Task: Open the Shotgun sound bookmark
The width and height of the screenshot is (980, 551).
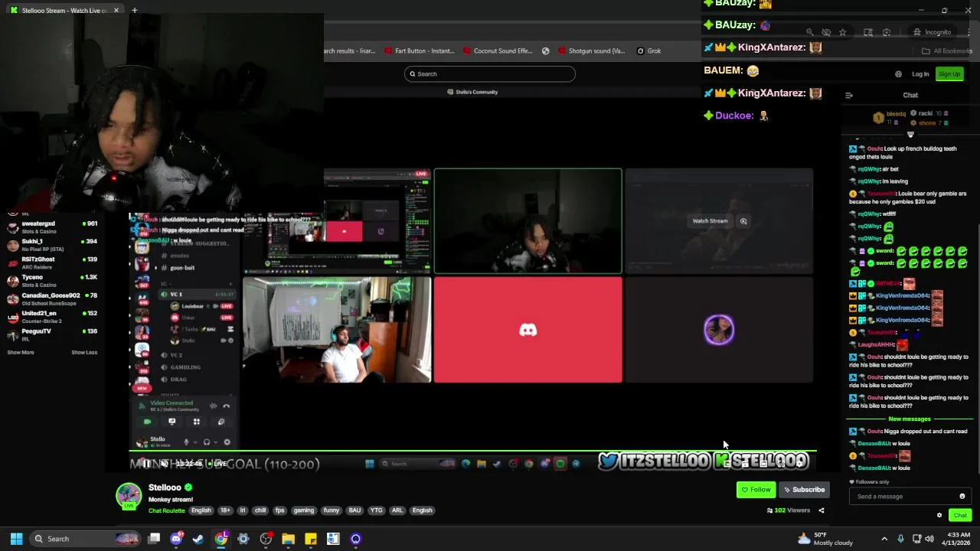Action: pos(592,51)
